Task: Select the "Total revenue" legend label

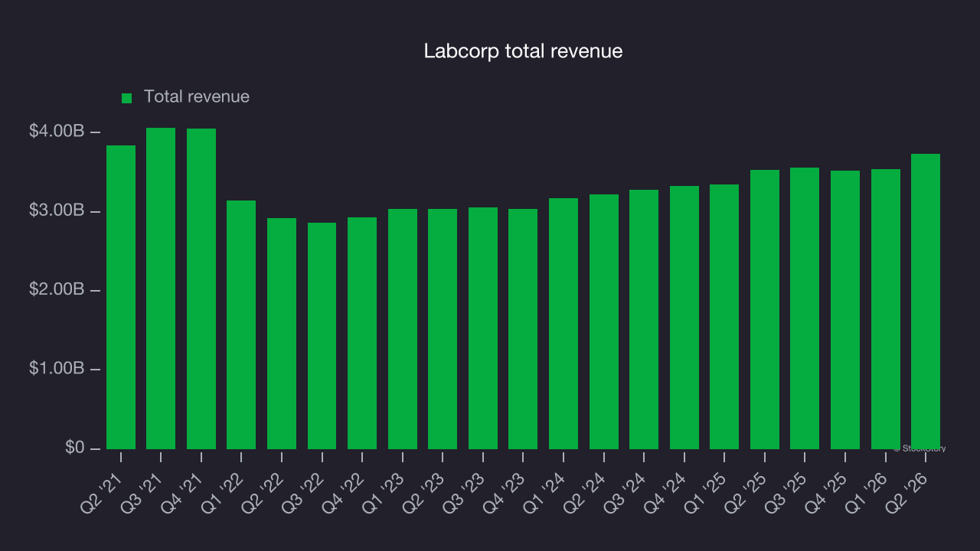Action: 197,97
